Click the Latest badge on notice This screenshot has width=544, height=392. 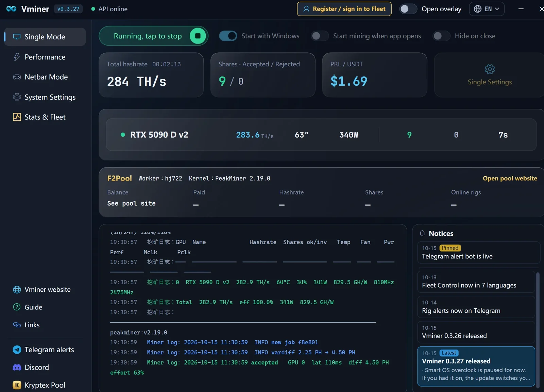[449, 353]
